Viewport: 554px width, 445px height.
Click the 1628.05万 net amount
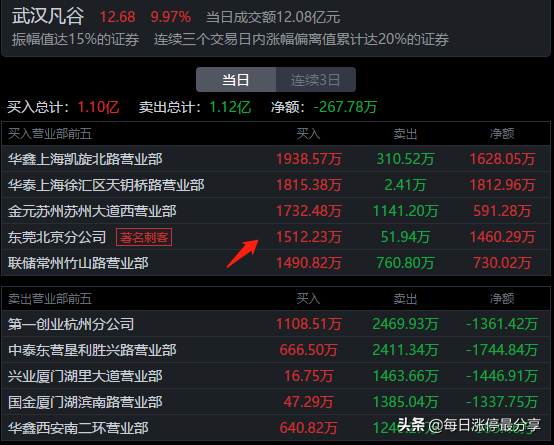pos(502,159)
